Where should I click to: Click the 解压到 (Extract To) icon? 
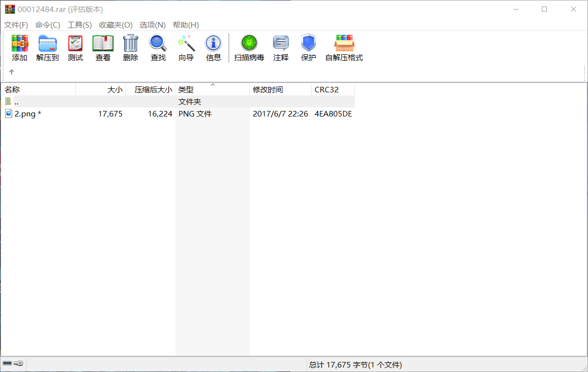47,48
